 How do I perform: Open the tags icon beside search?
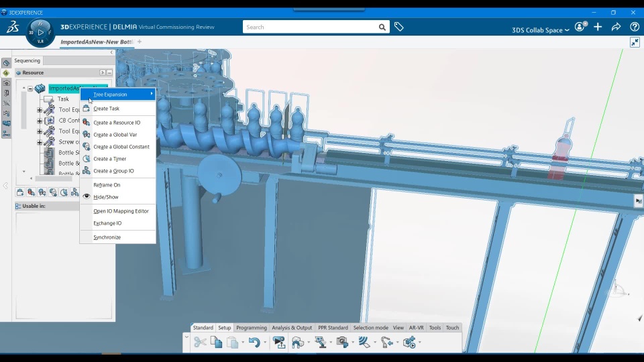pyautogui.click(x=398, y=27)
